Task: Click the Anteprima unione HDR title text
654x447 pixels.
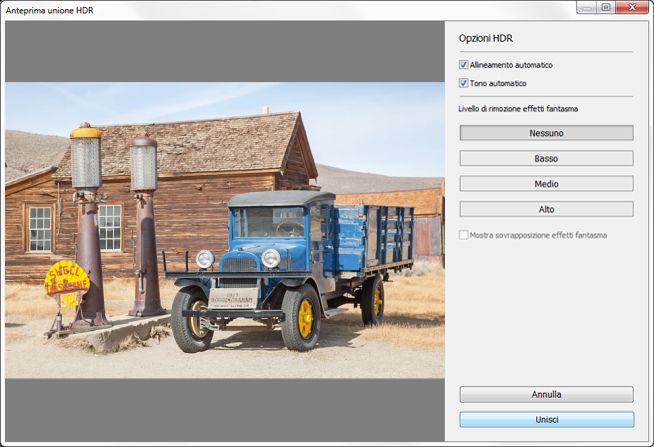Action: (49, 10)
